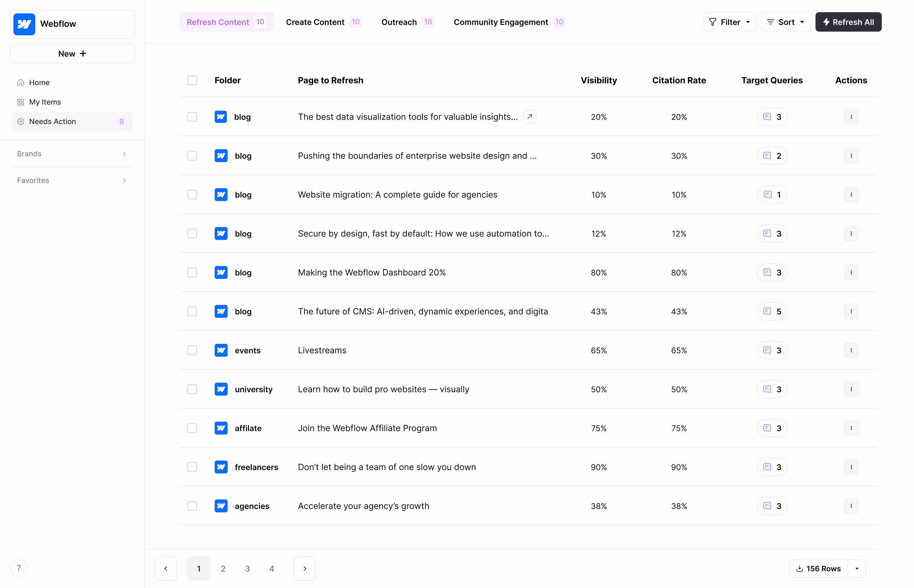Go to next page with right arrow
Screen dimensions: 914x588
pyautogui.click(x=305, y=569)
